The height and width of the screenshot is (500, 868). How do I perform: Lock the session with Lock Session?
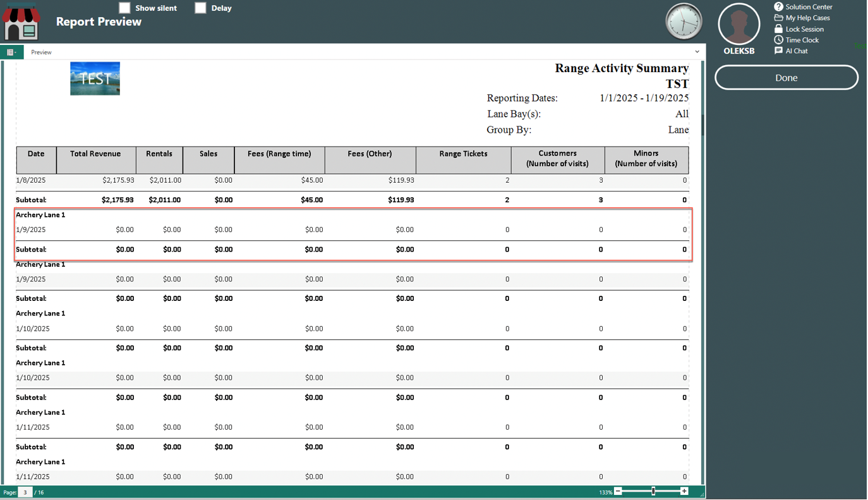click(799, 29)
